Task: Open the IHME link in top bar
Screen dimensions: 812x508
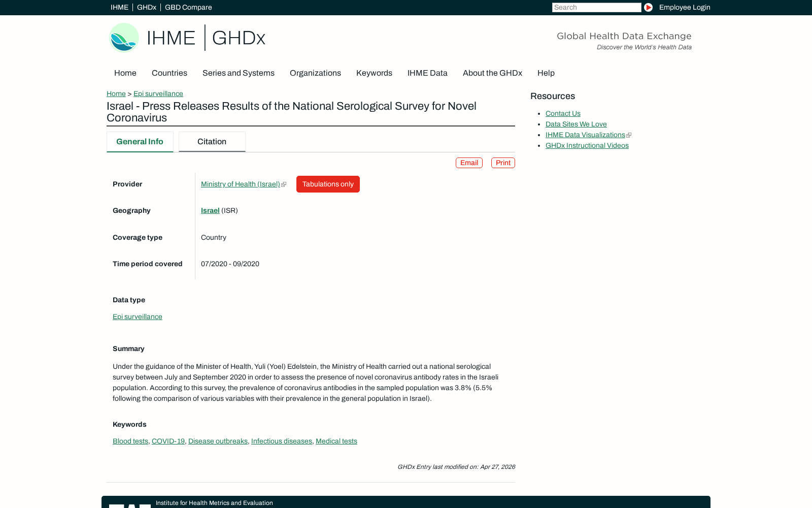Action: click(x=119, y=7)
